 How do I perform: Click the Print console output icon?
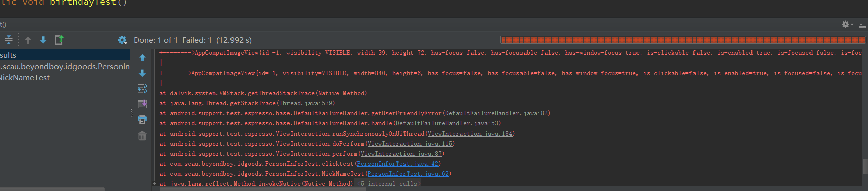142,120
